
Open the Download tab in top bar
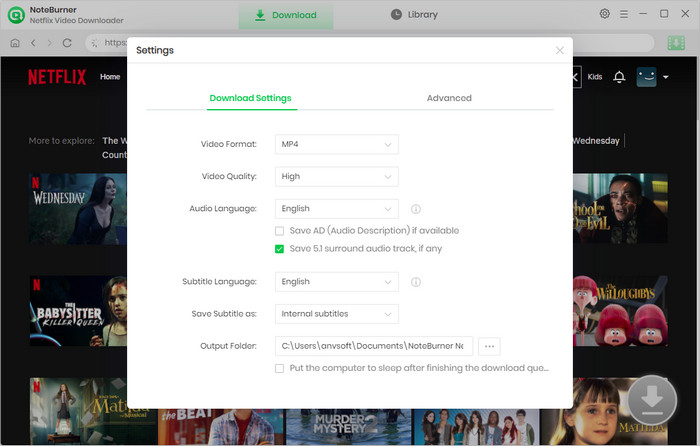(x=286, y=15)
